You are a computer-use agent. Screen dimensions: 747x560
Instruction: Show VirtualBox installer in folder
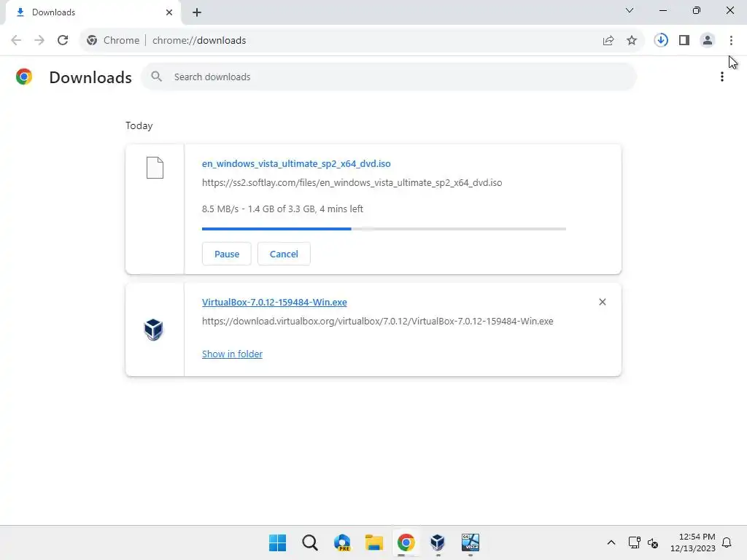[232, 354]
